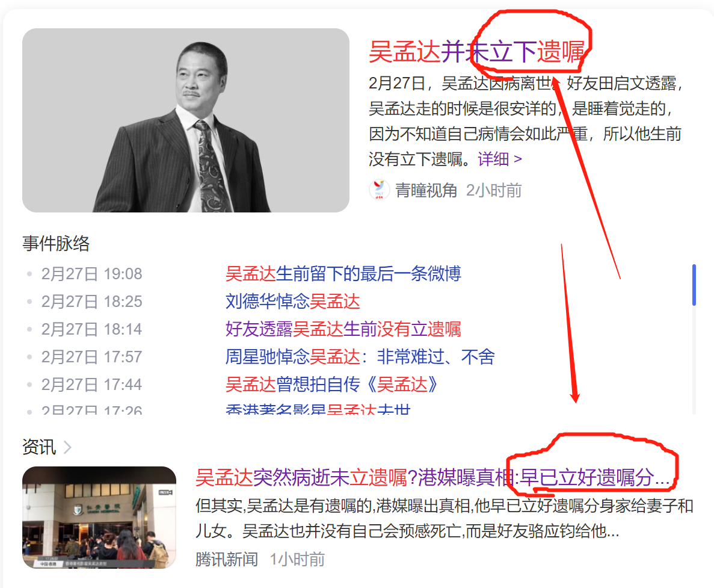The width and height of the screenshot is (714, 588).
Task: Open the hospital news photo thumbnail
Action: (x=99, y=518)
